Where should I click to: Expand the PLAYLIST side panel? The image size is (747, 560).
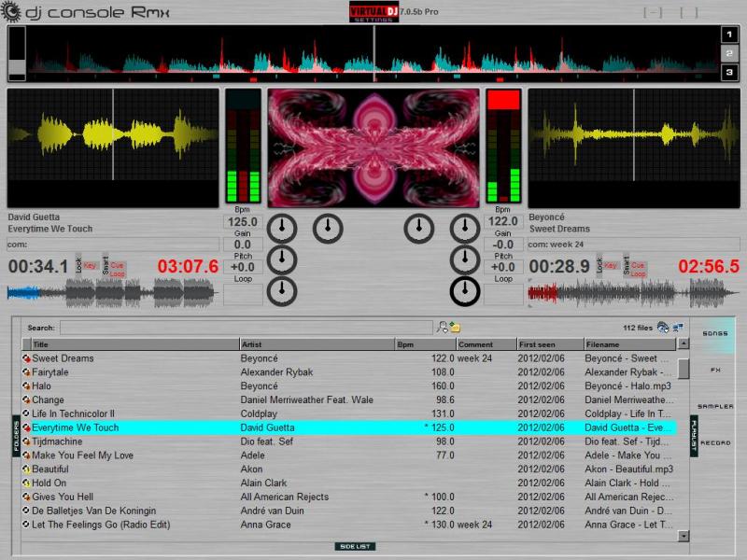tap(694, 436)
